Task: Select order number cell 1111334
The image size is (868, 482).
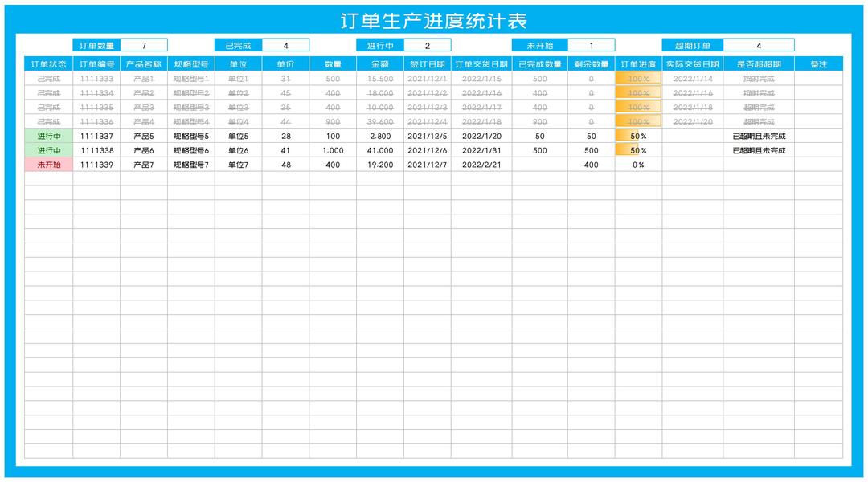Action: 97,93
